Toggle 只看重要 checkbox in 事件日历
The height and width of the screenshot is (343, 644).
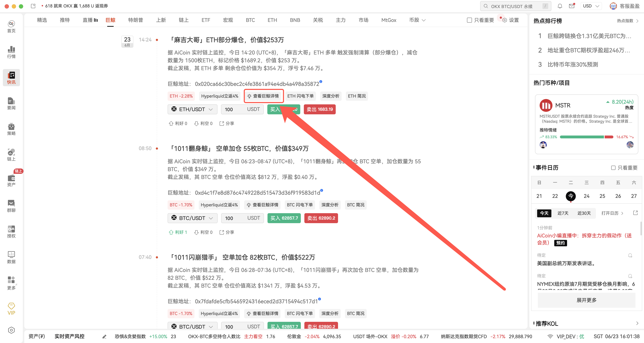(613, 168)
